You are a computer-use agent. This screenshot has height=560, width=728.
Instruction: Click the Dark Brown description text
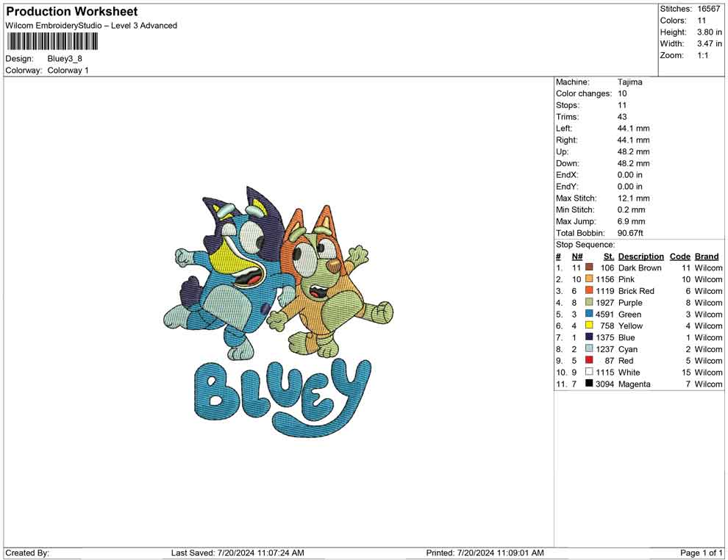click(x=640, y=268)
